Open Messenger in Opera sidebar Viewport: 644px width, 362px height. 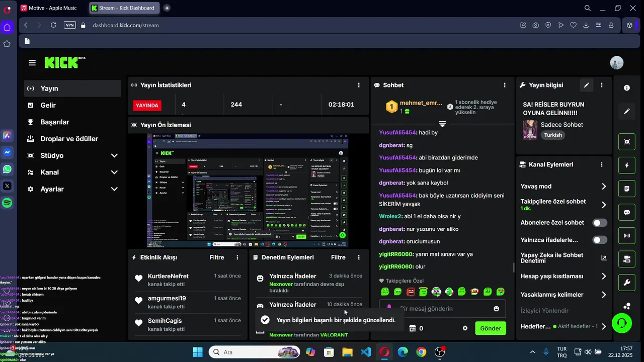pyautogui.click(x=7, y=152)
